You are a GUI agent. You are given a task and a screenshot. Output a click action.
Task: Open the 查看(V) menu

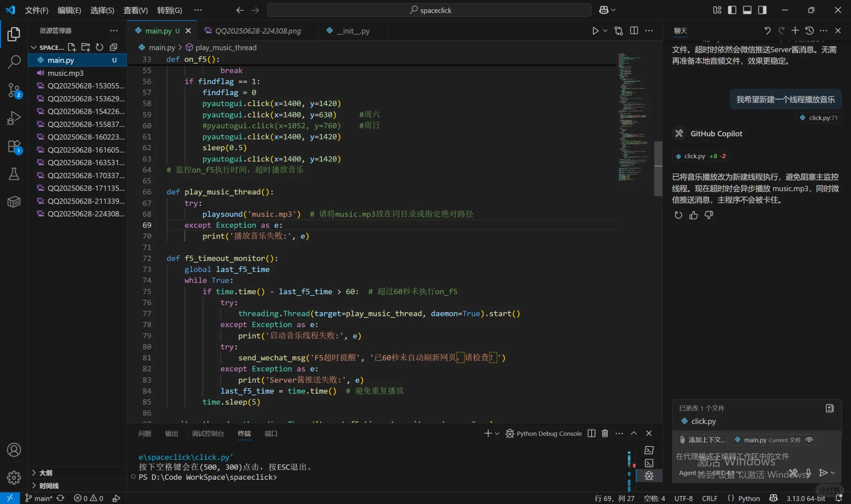click(x=135, y=10)
